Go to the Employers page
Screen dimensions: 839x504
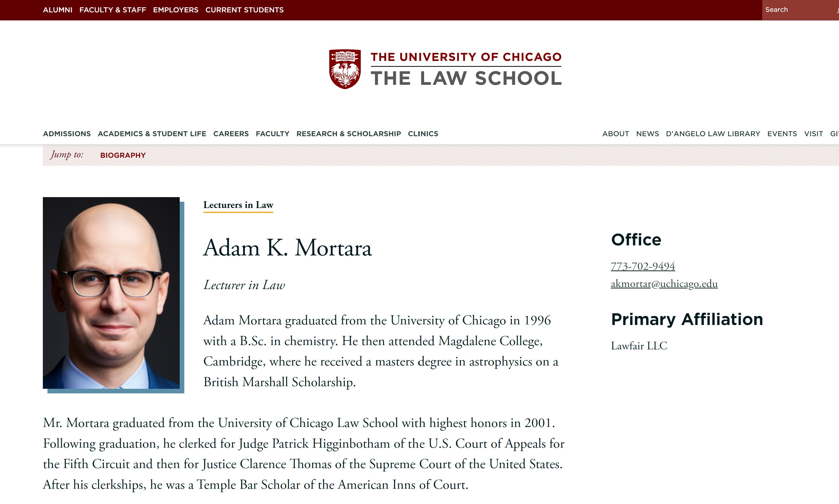point(175,10)
